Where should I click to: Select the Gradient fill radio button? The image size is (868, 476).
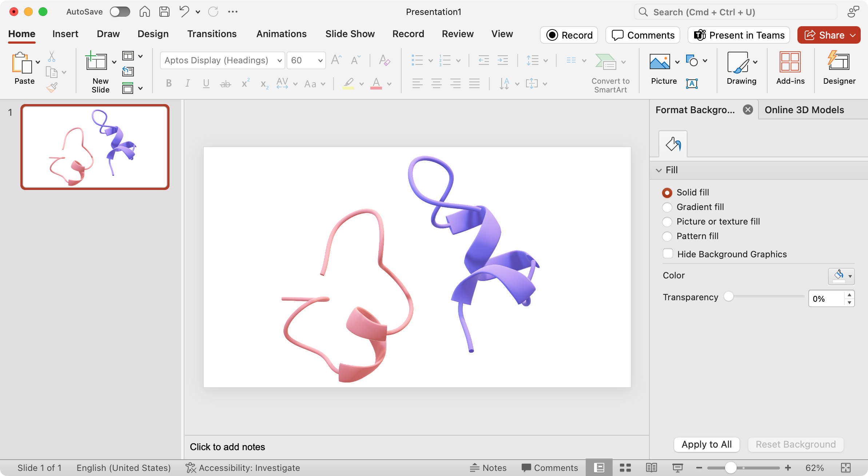coord(667,207)
